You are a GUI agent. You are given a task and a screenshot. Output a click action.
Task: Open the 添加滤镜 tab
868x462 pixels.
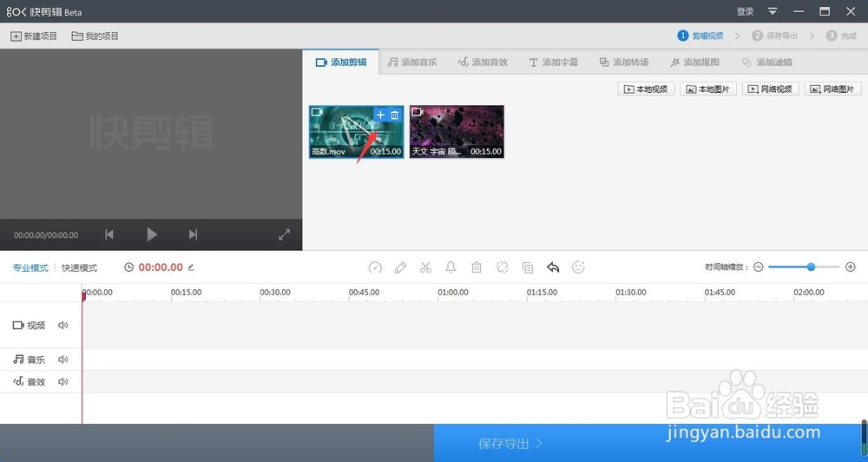click(766, 62)
